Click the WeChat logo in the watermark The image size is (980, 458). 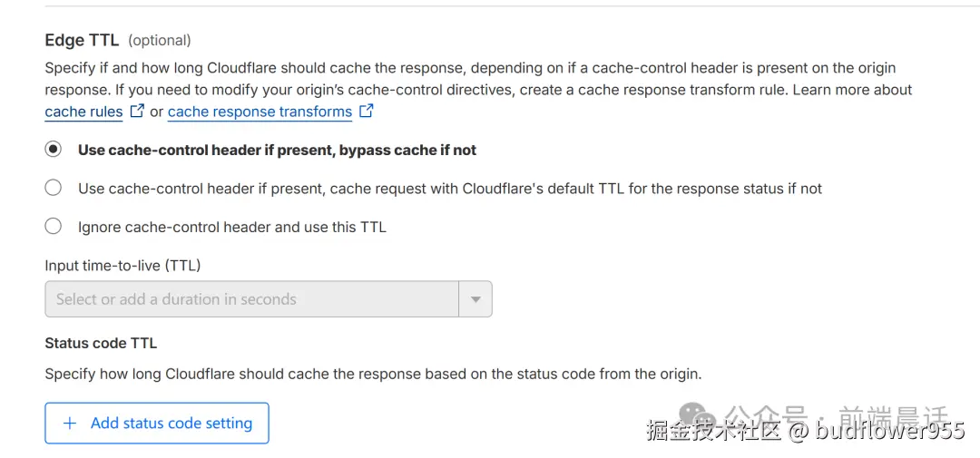(698, 414)
